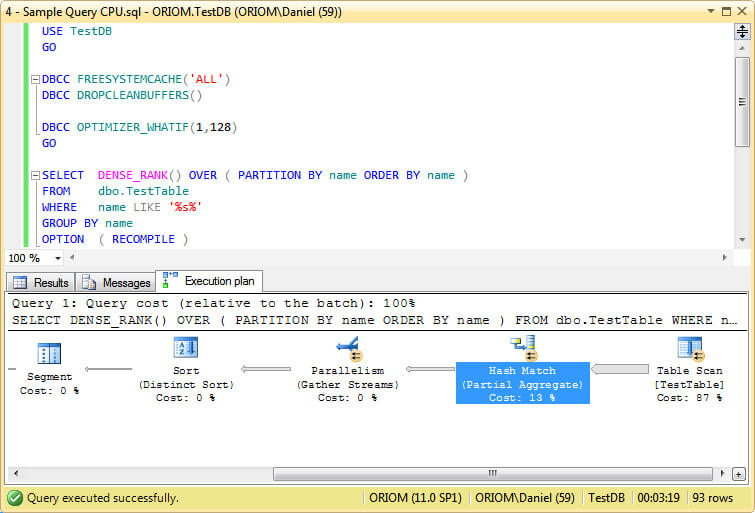Select the Distinct Sort operator icon
Viewport: 755px width, 513px height.
coord(186,347)
